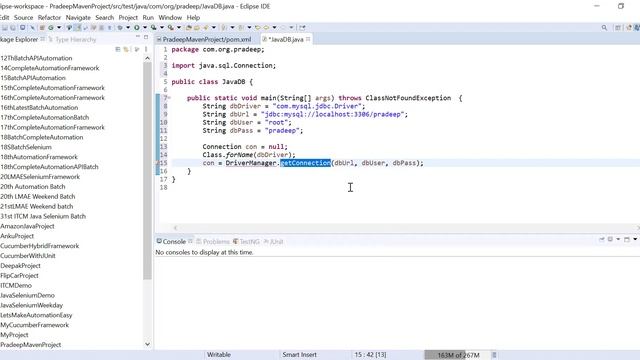Select AmazonJavaProject in explorer
Screen dimensions: 640x360
27,226
